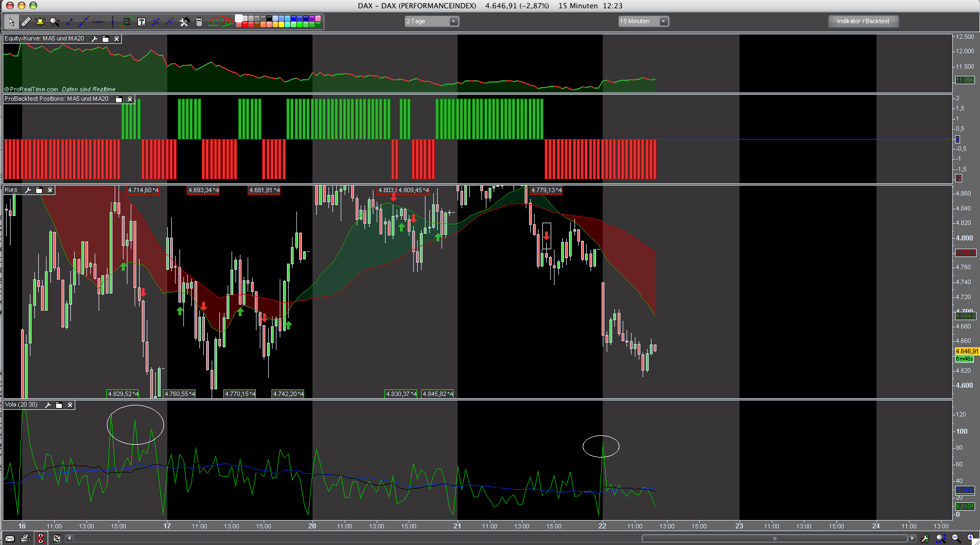Select the vertical line tool
The height and width of the screenshot is (545, 980).
[112, 22]
